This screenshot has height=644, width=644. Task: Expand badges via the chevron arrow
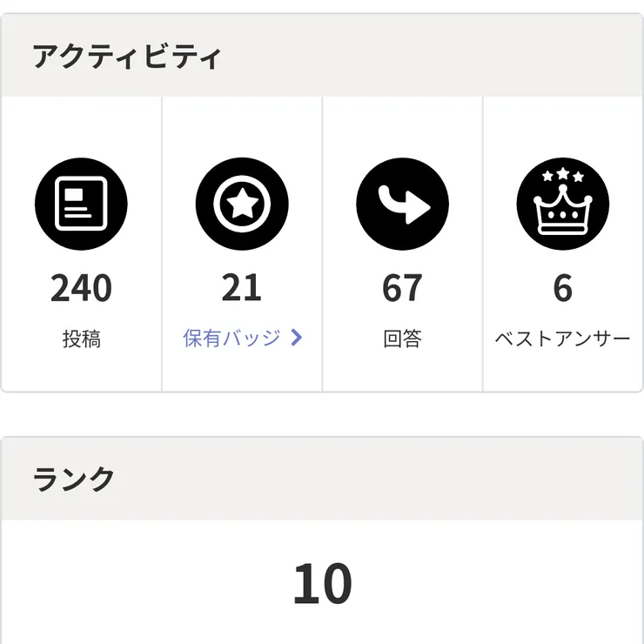tap(296, 338)
